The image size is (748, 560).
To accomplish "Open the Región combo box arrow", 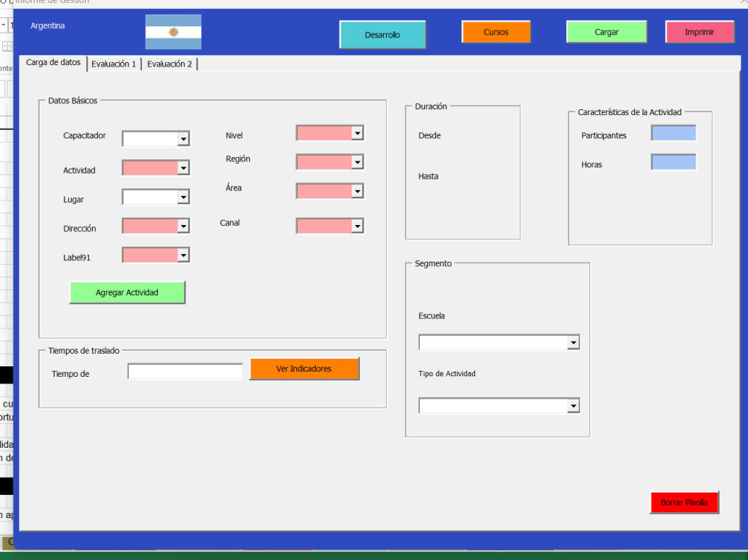I will pyautogui.click(x=358, y=162).
